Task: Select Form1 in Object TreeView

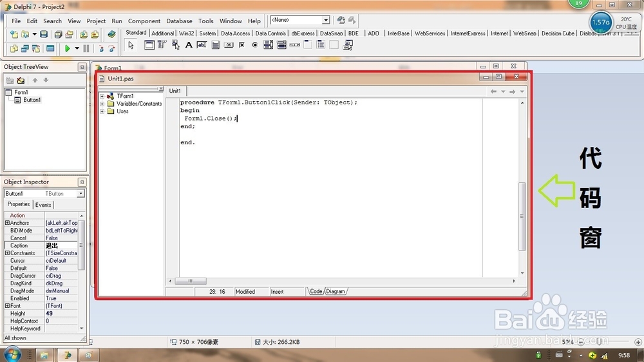Action: pos(21,93)
